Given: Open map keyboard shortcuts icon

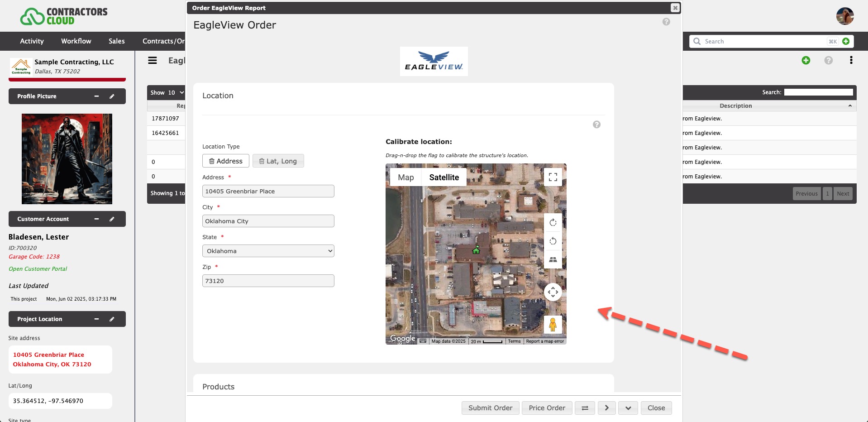Looking at the screenshot, I should click(x=423, y=341).
